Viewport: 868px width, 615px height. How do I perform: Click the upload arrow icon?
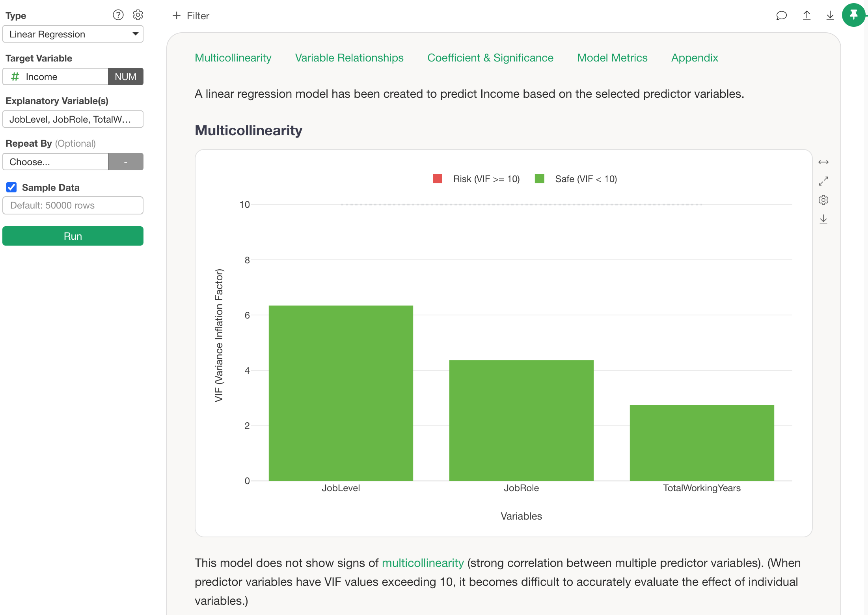click(807, 15)
